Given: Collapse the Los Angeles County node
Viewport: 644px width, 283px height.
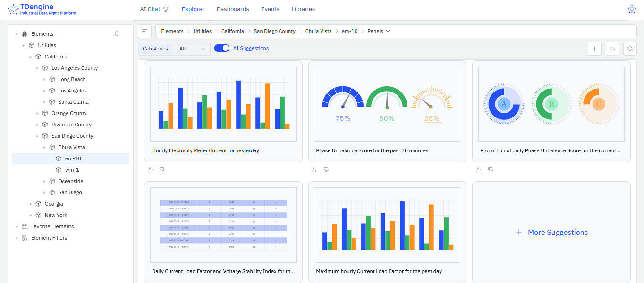Looking at the screenshot, I should [x=38, y=68].
